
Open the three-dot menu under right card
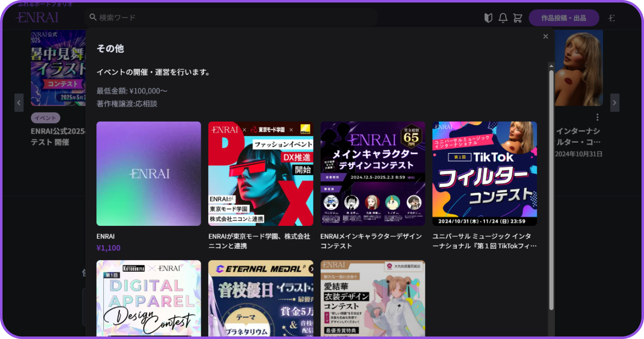(x=597, y=117)
